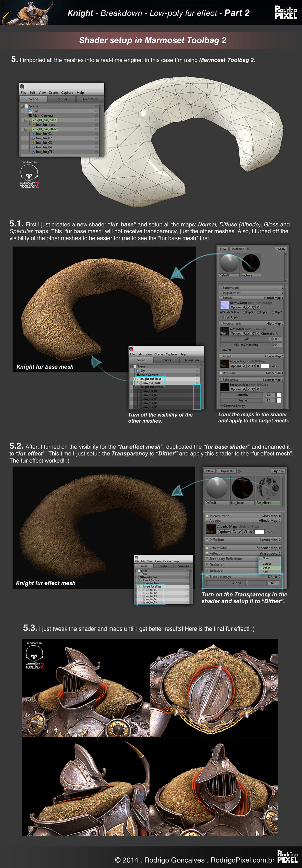Open the Transparency Dither dropdown
Viewport: 302px width, 868px height.
click(x=274, y=576)
